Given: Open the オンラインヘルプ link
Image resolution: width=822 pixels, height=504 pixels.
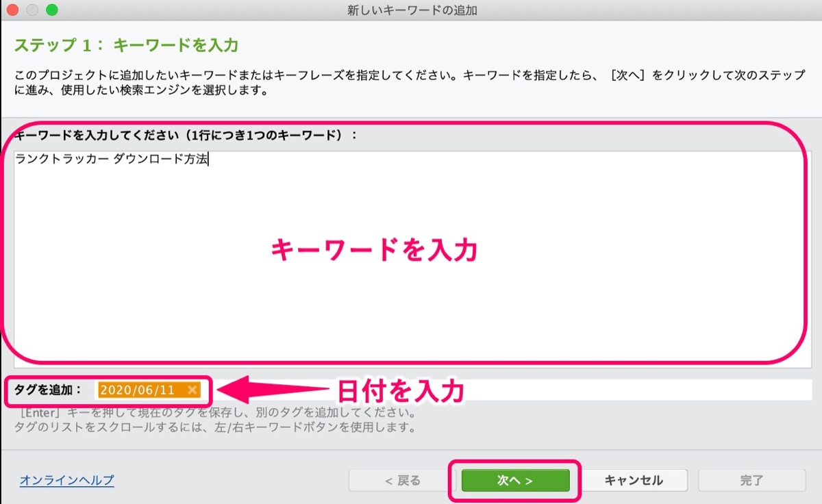Looking at the screenshot, I should coord(67,481).
